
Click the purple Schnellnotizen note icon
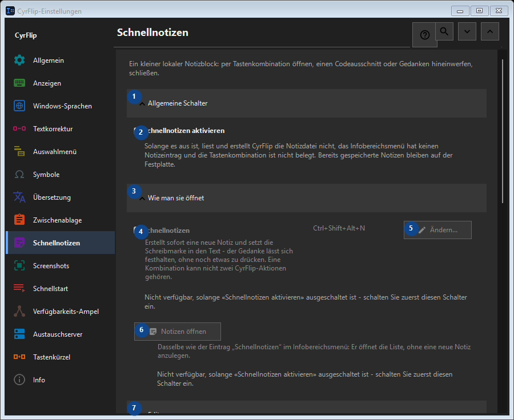click(19, 243)
